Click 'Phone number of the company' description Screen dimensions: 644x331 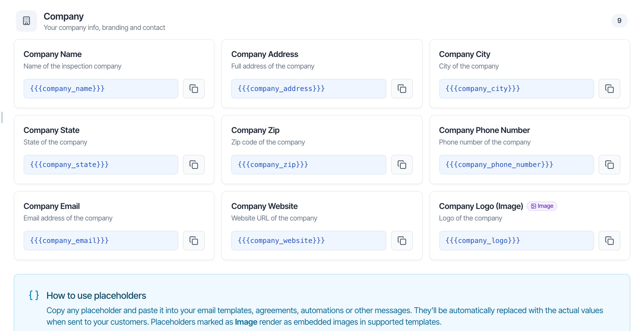tap(484, 142)
